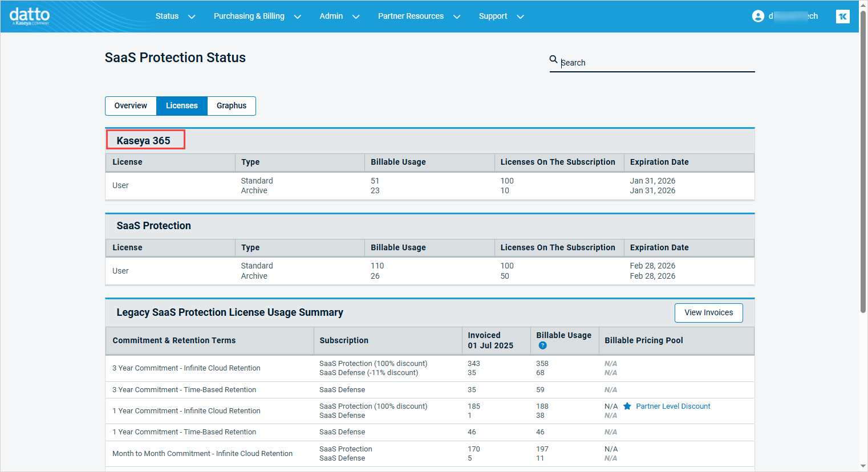Screen dimensions: 868x472
Task: Click the Kaseya K icon in header
Action: click(842, 17)
